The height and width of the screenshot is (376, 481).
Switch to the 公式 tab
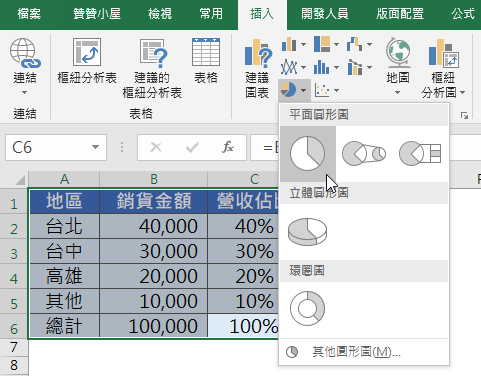[x=463, y=14]
